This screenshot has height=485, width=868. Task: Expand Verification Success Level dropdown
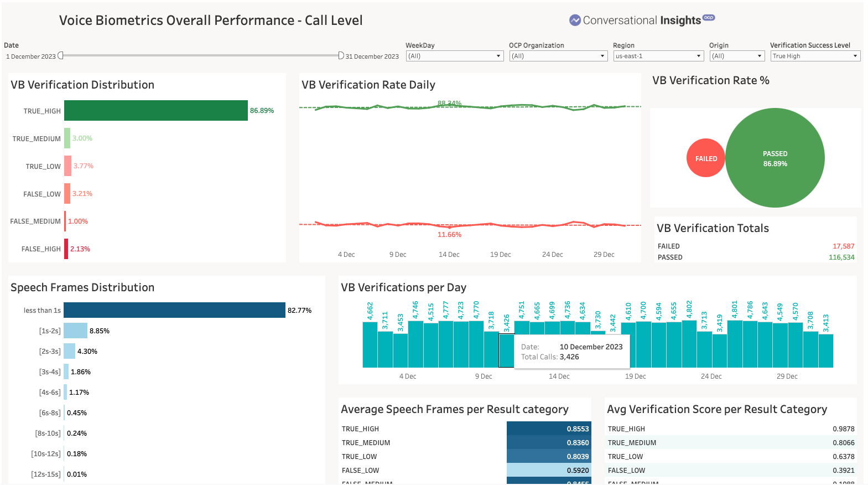[x=815, y=56]
